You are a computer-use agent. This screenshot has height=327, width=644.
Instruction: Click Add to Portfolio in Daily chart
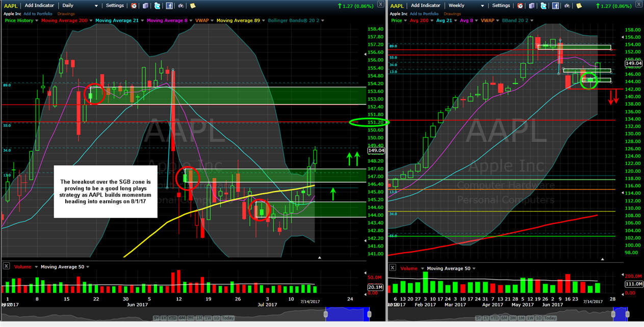click(x=38, y=14)
